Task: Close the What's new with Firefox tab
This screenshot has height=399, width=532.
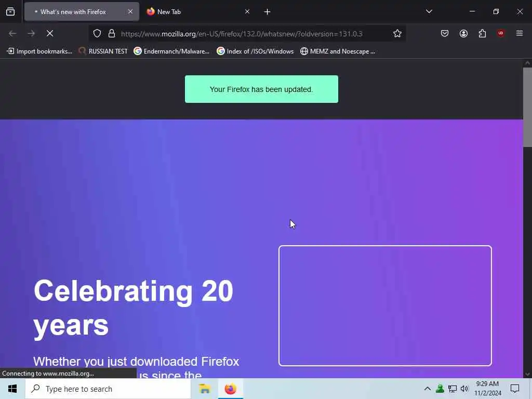Action: (130, 11)
